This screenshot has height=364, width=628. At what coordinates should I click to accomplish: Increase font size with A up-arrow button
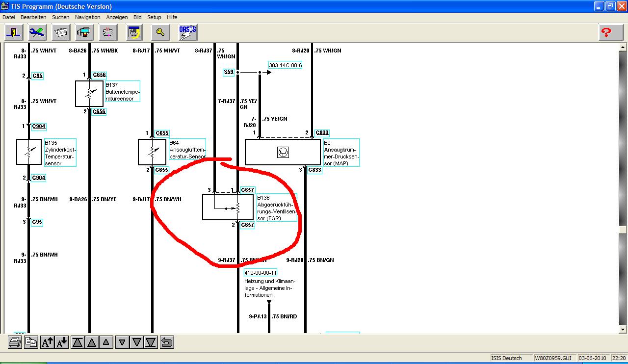48,342
